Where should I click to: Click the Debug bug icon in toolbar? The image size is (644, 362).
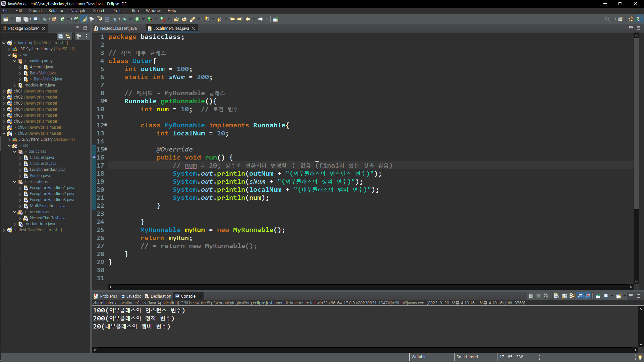(x=124, y=19)
